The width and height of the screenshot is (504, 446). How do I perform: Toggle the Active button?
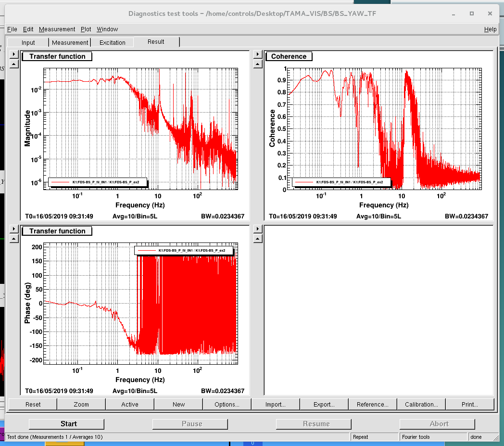130,405
